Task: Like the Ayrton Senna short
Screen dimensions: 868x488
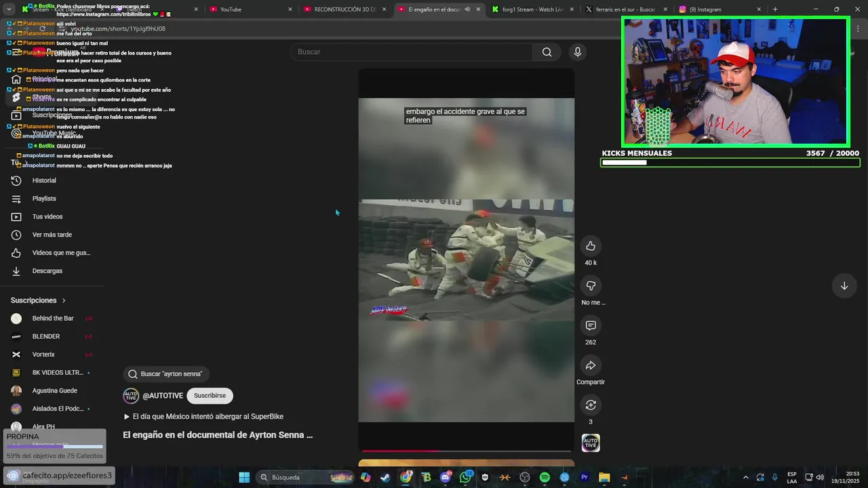Action: tap(591, 245)
